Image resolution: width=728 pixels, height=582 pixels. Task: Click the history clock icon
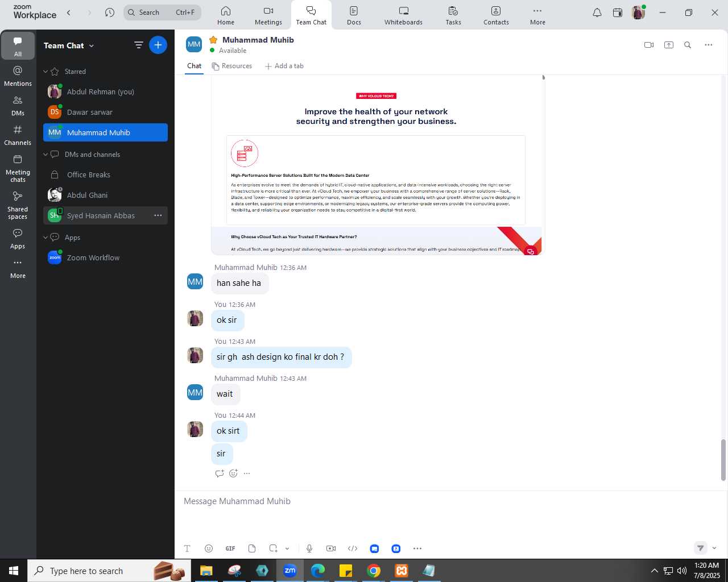tap(110, 13)
